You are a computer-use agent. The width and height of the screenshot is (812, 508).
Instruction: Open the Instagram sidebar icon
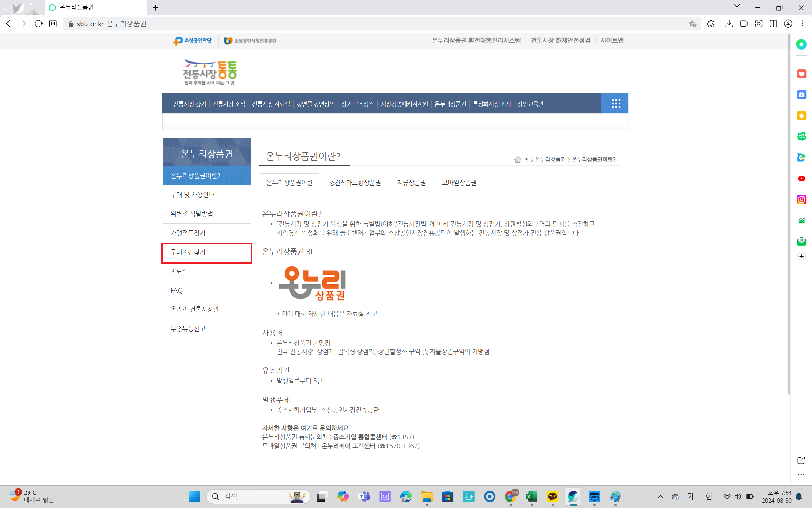[801, 199]
